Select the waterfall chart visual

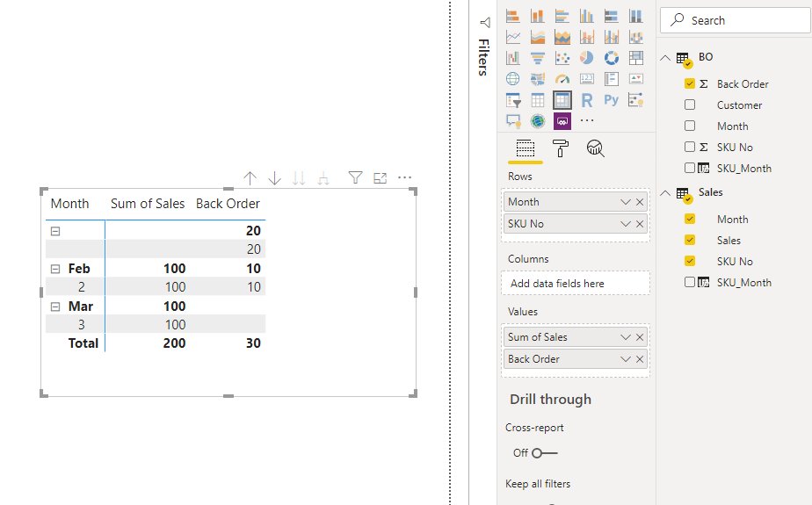512,58
